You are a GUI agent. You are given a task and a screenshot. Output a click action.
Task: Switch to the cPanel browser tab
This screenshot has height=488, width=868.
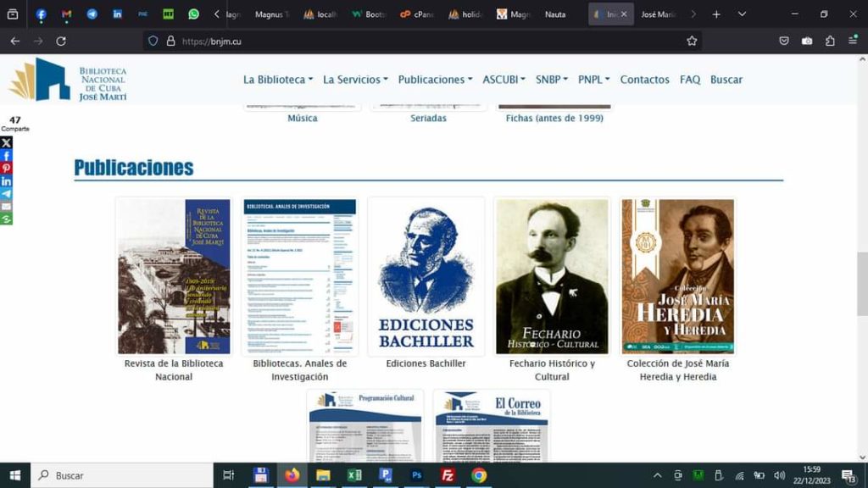tap(417, 14)
